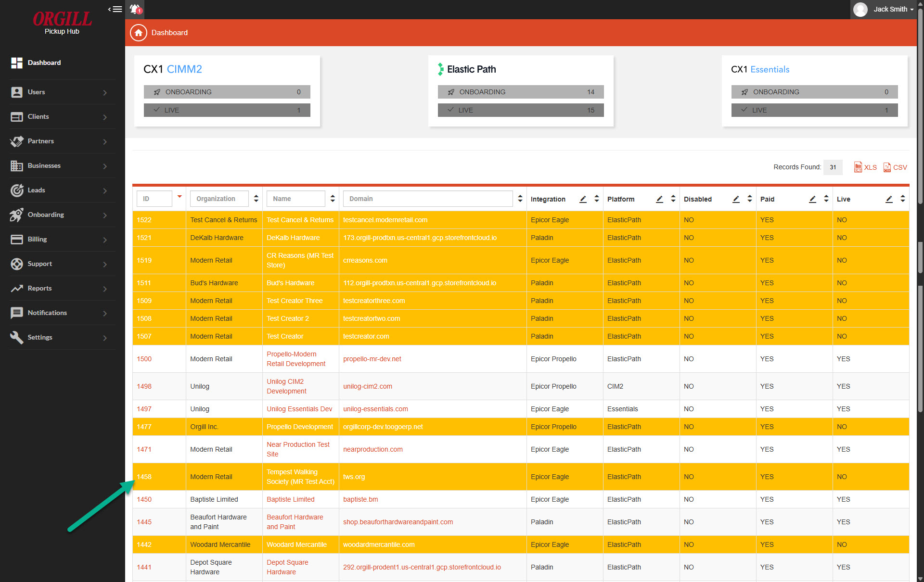924x582 pixels.
Task: Expand the Clients menu chevron
Action: [x=105, y=117]
